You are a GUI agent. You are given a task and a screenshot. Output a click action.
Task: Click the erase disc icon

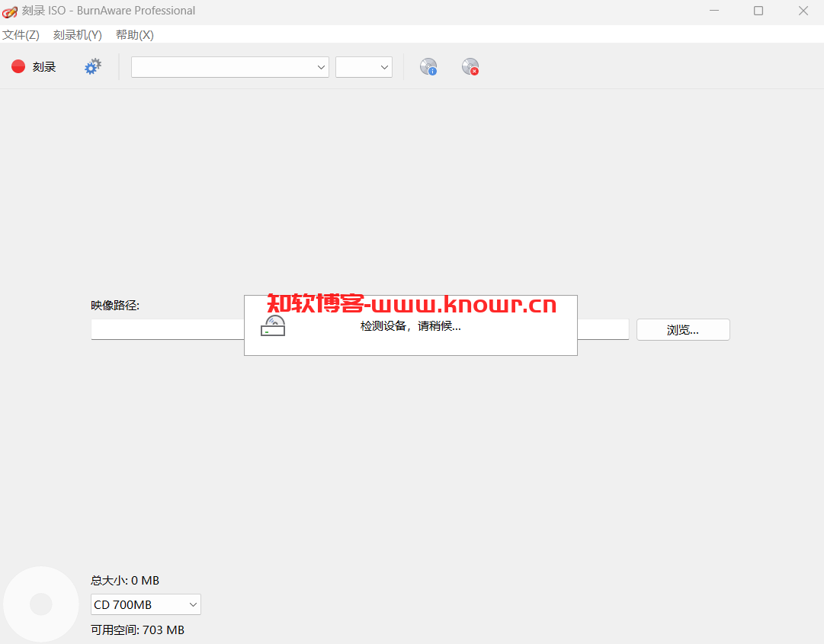click(470, 67)
